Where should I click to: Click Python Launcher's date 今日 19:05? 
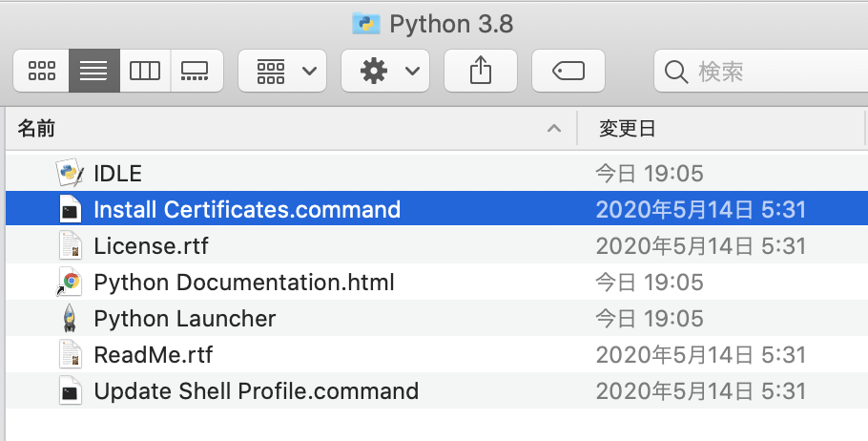650,319
